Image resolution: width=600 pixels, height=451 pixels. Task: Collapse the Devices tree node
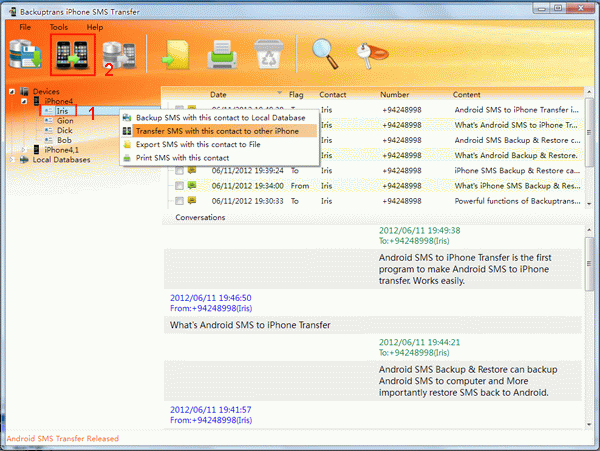[x=12, y=91]
